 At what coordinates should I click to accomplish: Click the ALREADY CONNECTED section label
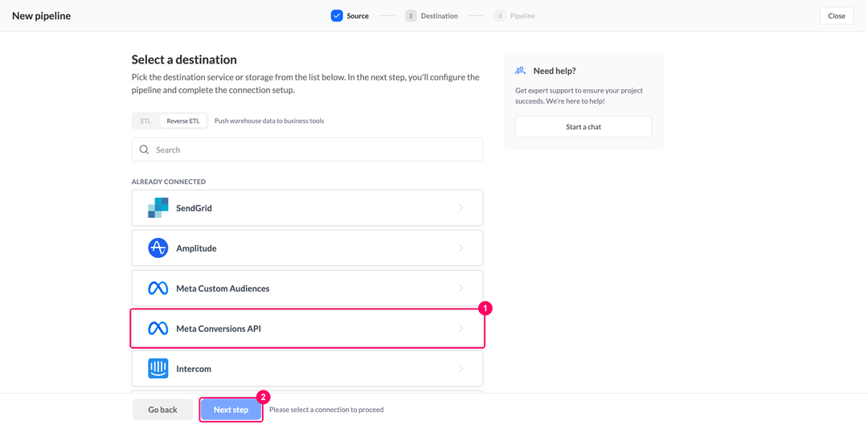169,182
